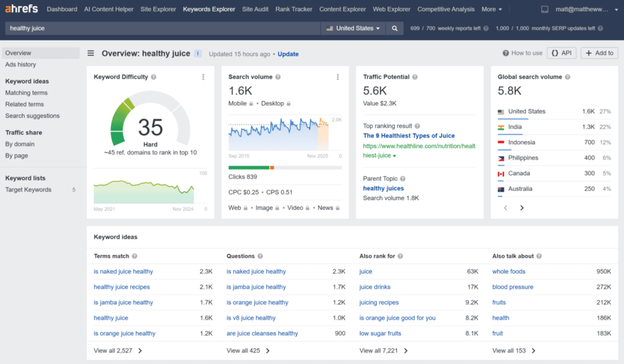
Task: Click the healthy juice recipes keyword
Action: point(122,287)
